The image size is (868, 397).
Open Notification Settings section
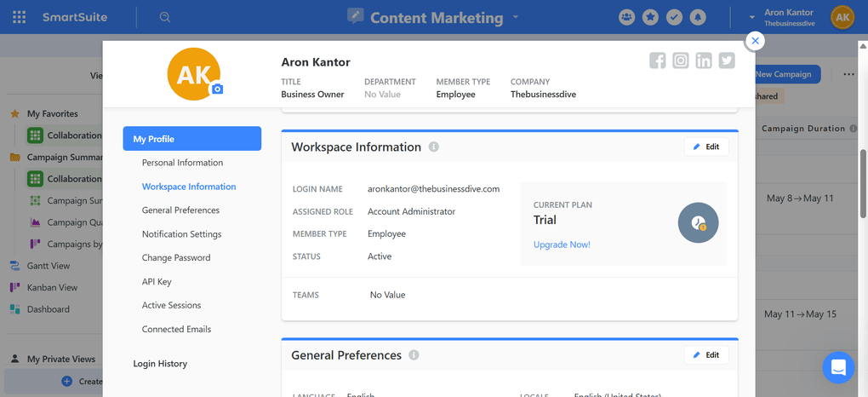(181, 234)
